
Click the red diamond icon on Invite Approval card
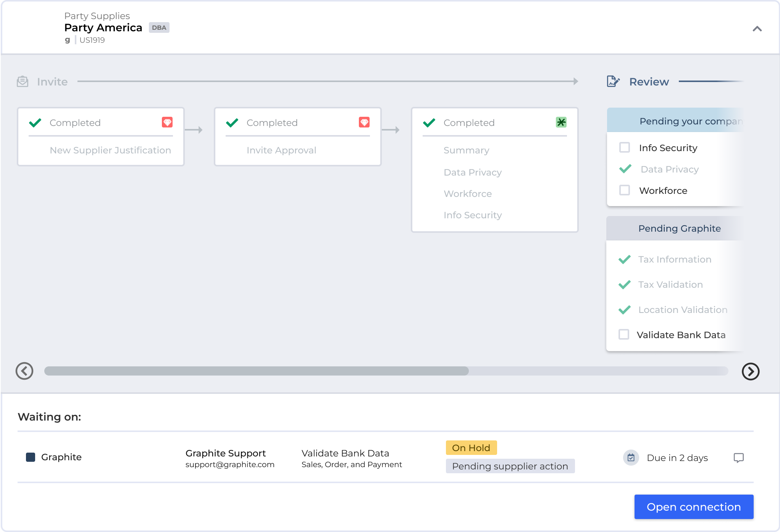tap(364, 123)
